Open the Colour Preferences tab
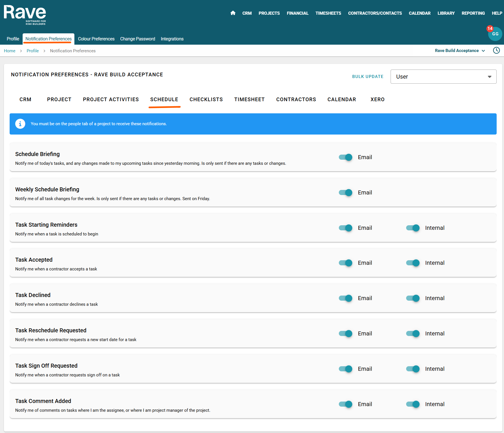Image resolution: width=504 pixels, height=433 pixels. tap(96, 39)
